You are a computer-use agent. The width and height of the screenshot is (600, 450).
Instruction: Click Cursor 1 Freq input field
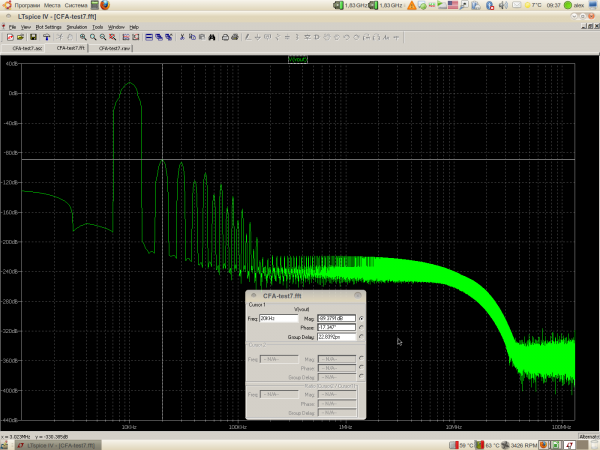pyautogui.click(x=279, y=318)
